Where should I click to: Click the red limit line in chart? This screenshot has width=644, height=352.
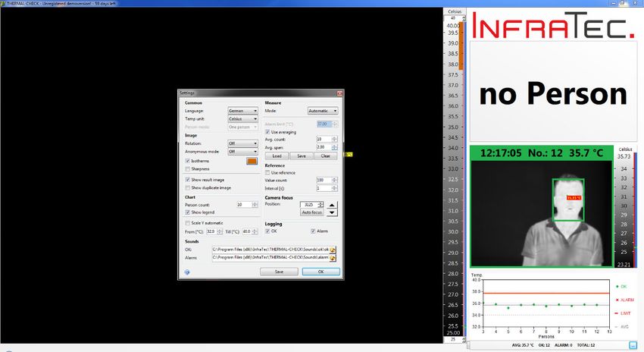point(546,293)
